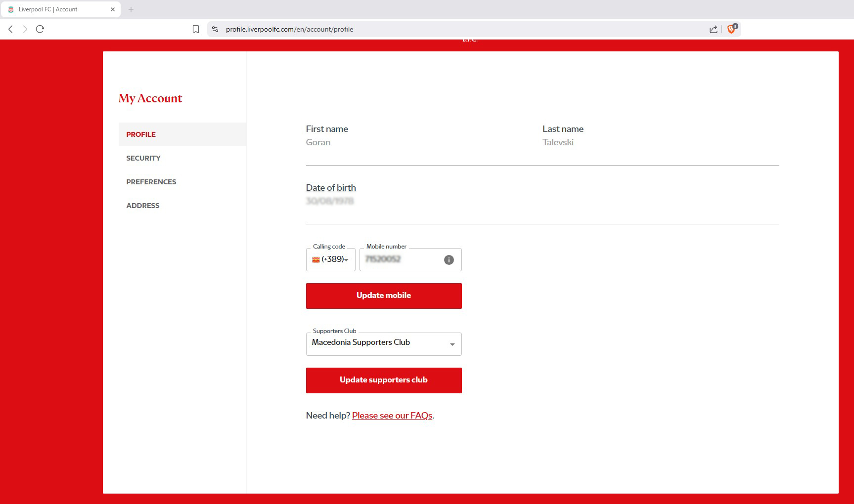The image size is (854, 504).
Task: Close the Liverpool FC Account tab
Action: [113, 9]
